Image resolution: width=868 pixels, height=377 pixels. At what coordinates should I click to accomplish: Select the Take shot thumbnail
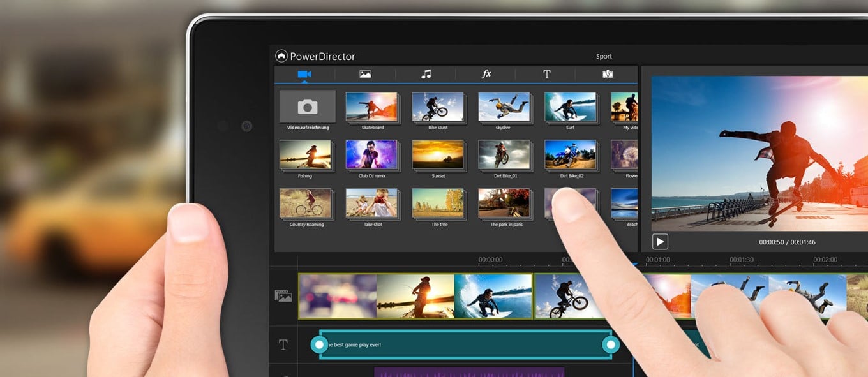(x=372, y=203)
